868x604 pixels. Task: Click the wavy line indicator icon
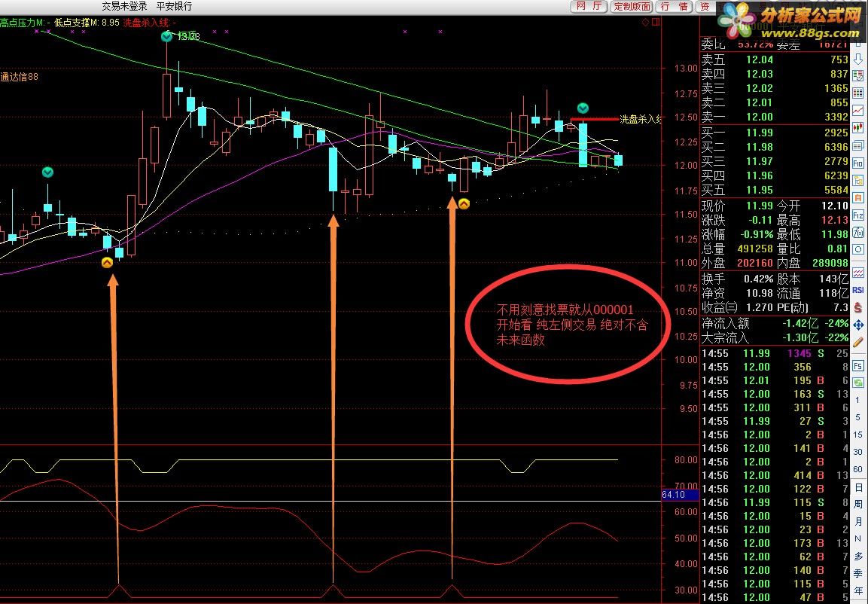coord(858,273)
